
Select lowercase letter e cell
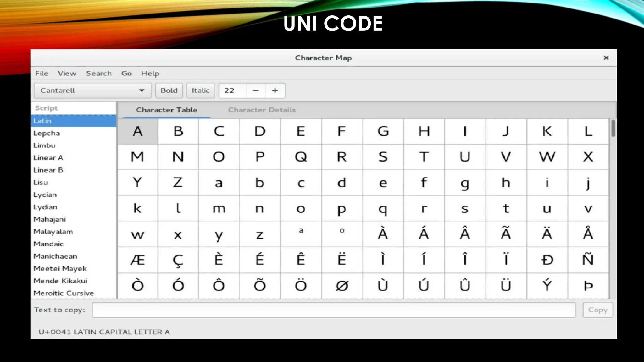[x=383, y=183]
